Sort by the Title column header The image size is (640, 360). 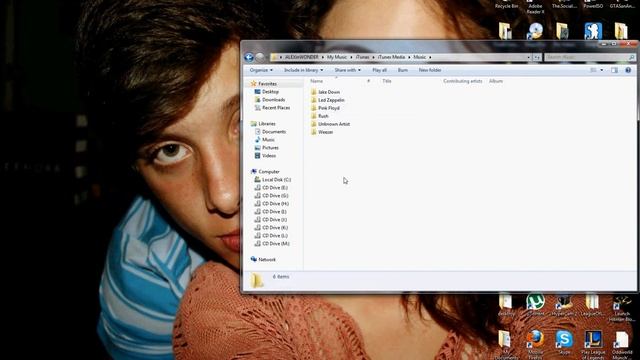coord(387,81)
